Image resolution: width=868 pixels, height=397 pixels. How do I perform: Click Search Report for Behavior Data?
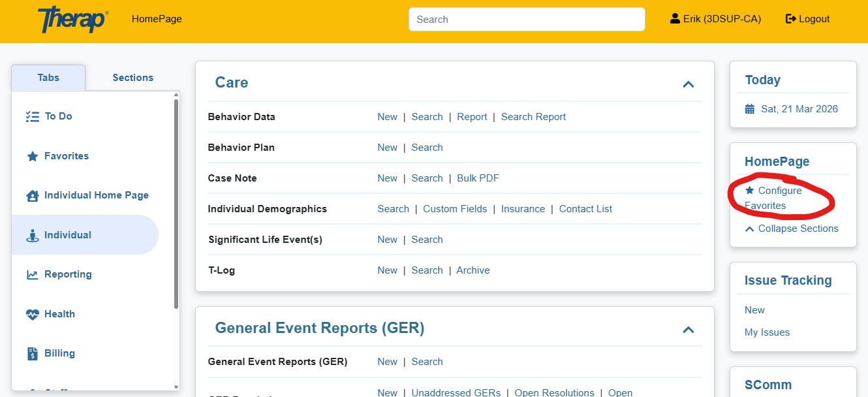pos(533,117)
